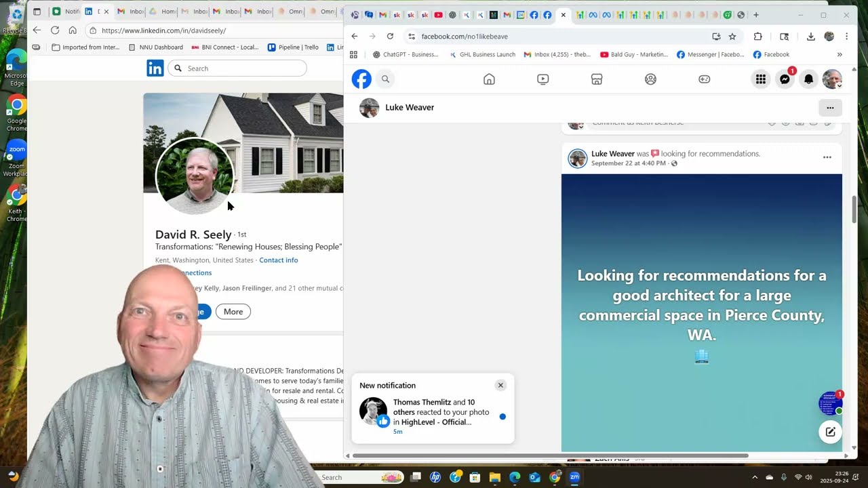Open Chrome new tab with plus button
Image resolution: width=868 pixels, height=488 pixels.
pos(756,15)
